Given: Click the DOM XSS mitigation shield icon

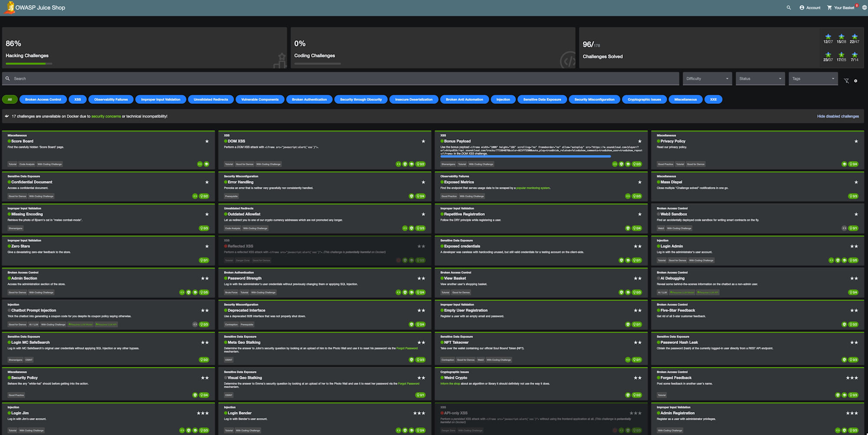Looking at the screenshot, I should point(405,164).
